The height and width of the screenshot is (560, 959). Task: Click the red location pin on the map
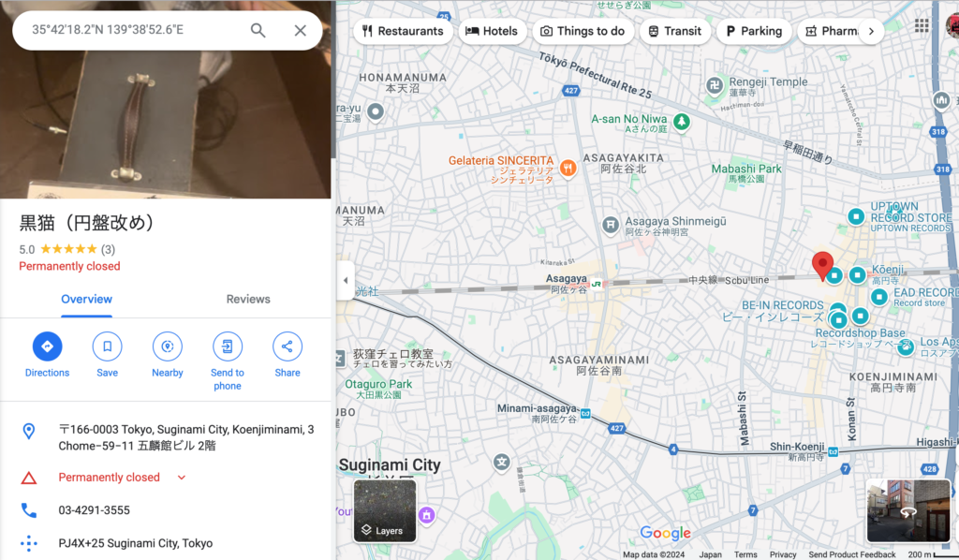[x=822, y=265]
